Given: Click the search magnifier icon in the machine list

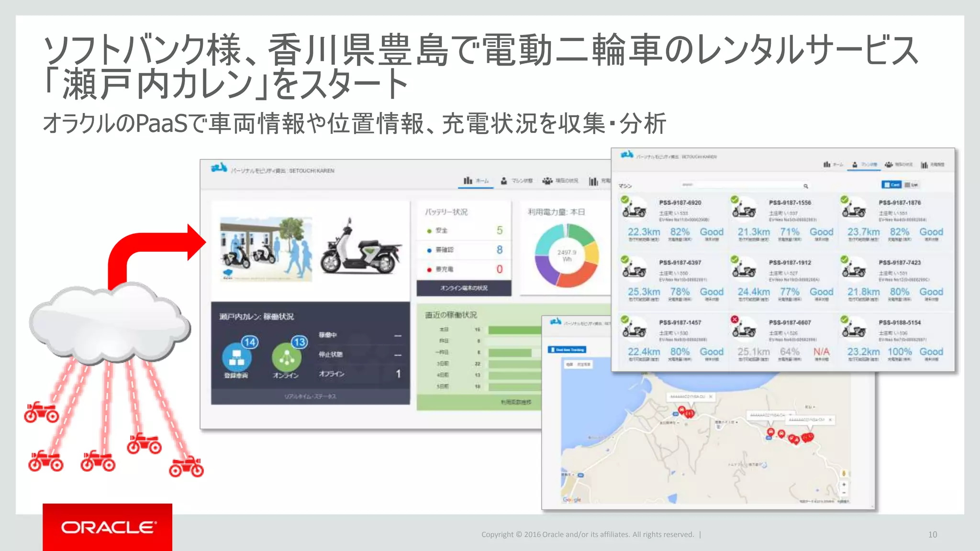Looking at the screenshot, I should (x=806, y=186).
